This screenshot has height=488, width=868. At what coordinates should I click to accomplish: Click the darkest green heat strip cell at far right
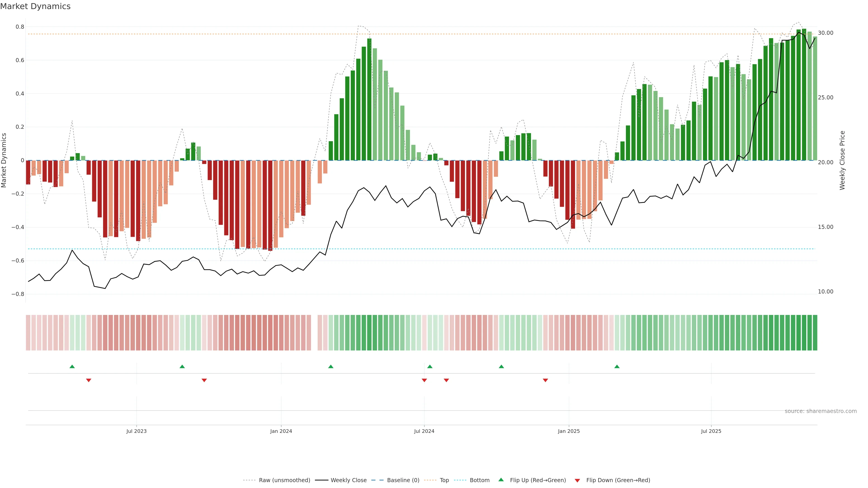pos(815,333)
